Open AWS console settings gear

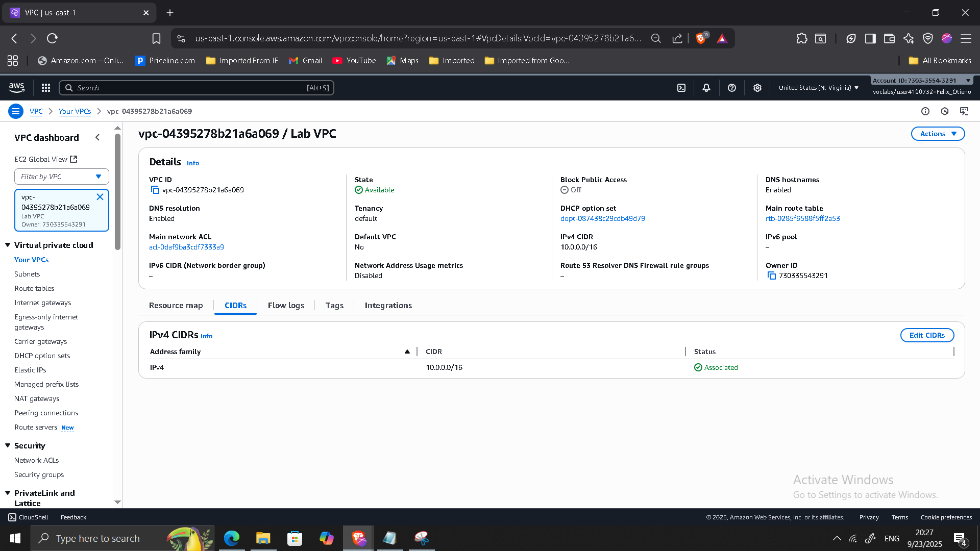[757, 88]
